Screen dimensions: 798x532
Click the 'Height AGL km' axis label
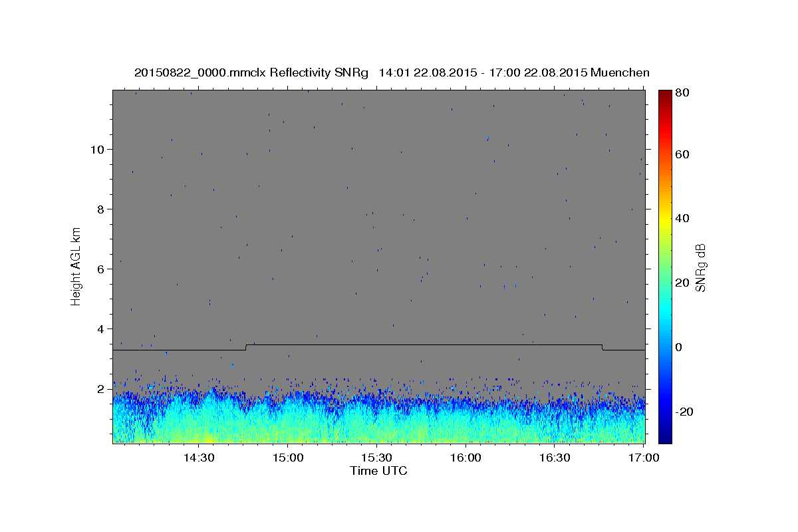coord(76,267)
